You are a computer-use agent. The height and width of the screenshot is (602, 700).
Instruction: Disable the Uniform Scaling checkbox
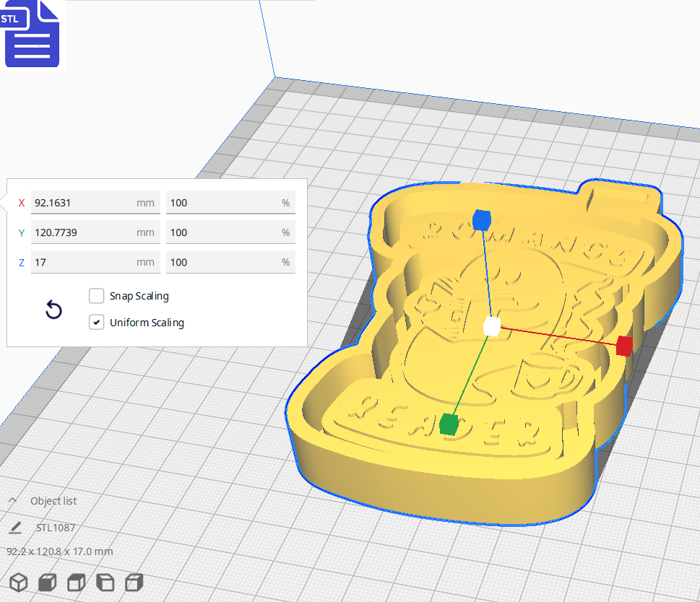tap(96, 323)
